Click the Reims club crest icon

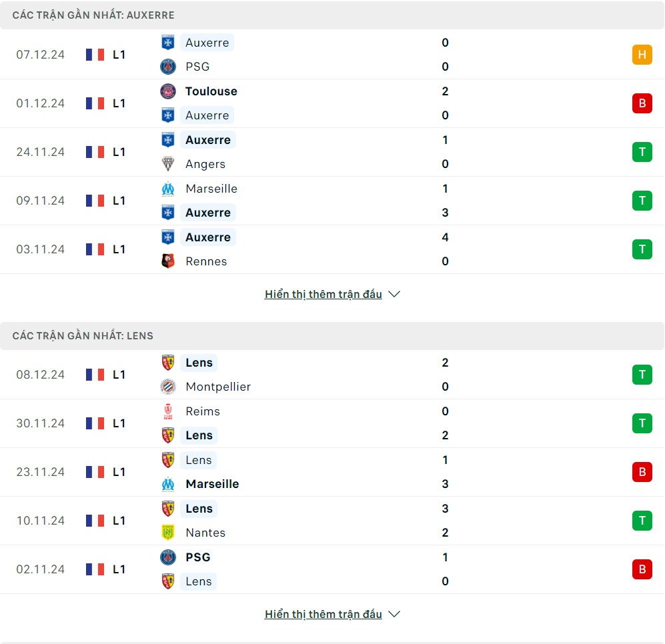168,411
